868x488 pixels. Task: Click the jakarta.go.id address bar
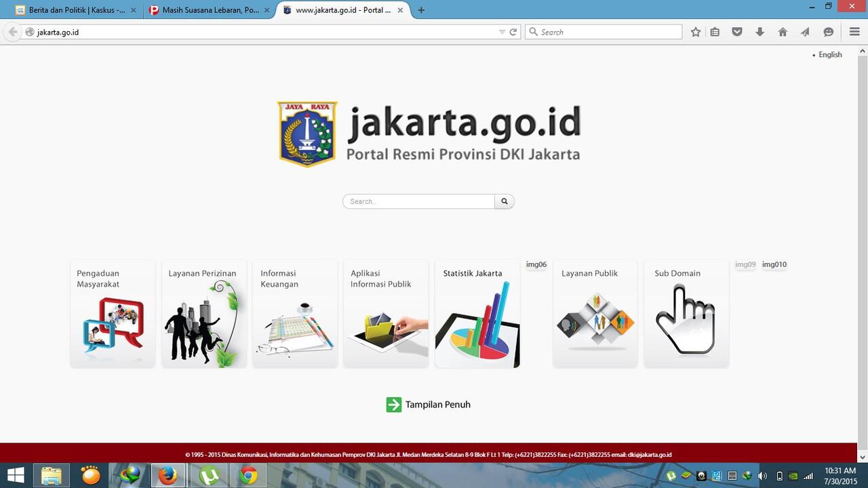[266, 32]
